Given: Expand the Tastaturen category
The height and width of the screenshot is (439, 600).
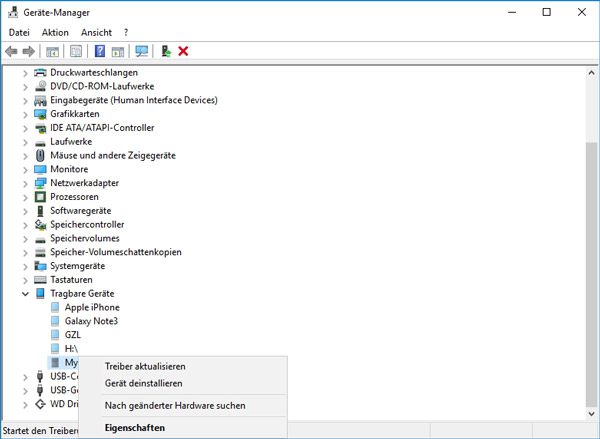Looking at the screenshot, I should pyautogui.click(x=26, y=280).
